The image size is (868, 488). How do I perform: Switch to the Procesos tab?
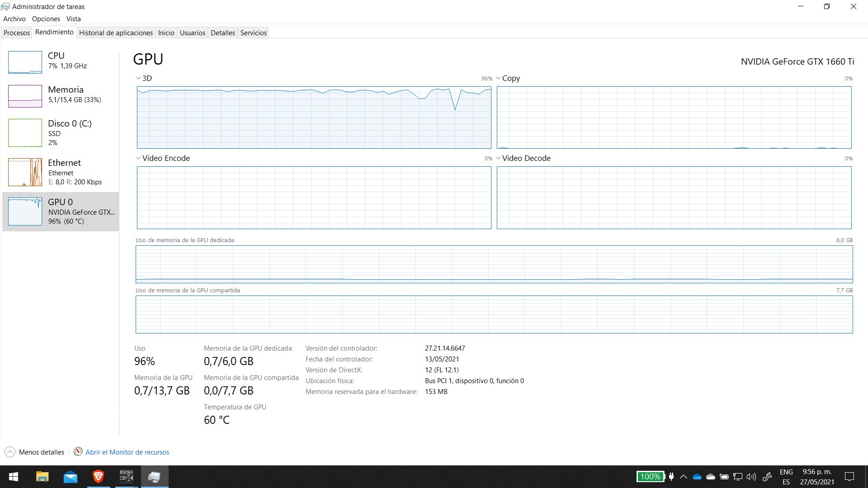click(17, 33)
